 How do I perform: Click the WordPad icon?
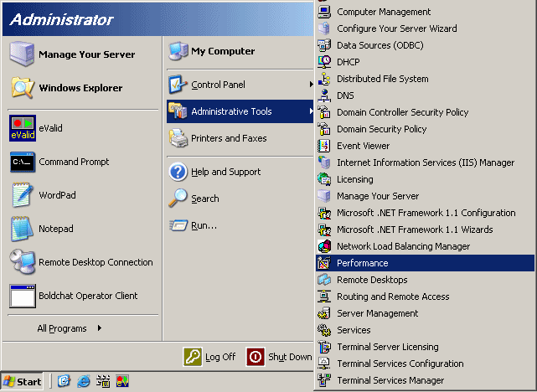[23, 195]
